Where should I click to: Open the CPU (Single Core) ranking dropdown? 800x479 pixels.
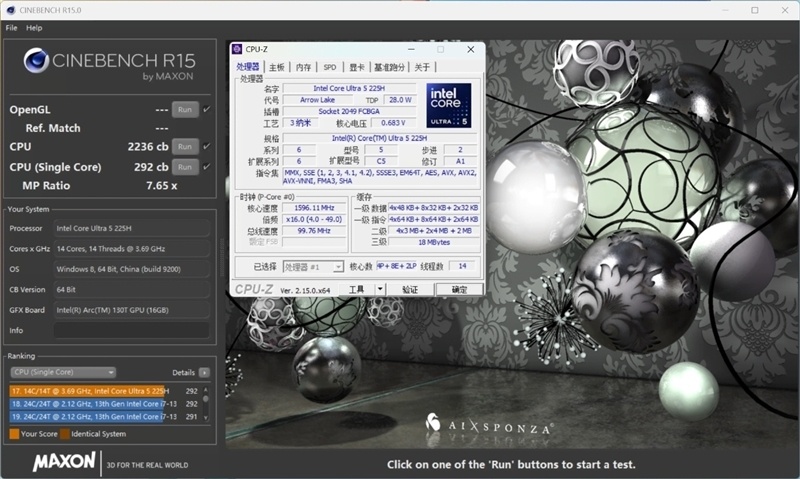[63, 372]
